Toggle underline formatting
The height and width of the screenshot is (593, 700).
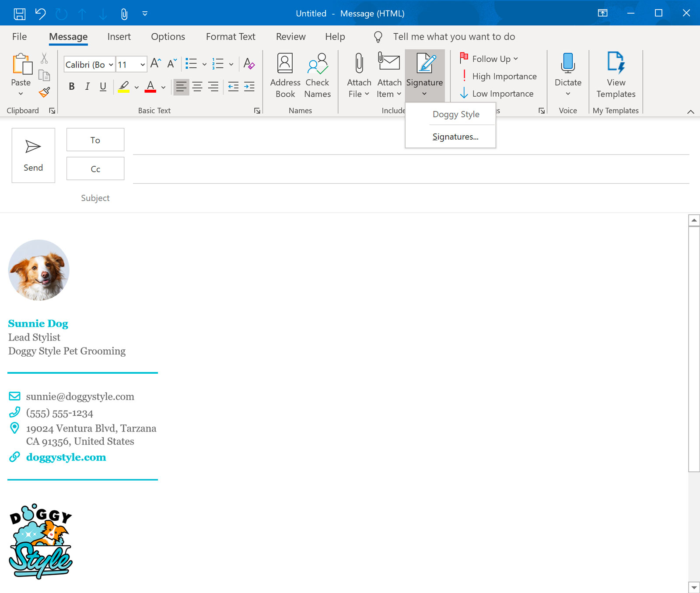pyautogui.click(x=103, y=87)
